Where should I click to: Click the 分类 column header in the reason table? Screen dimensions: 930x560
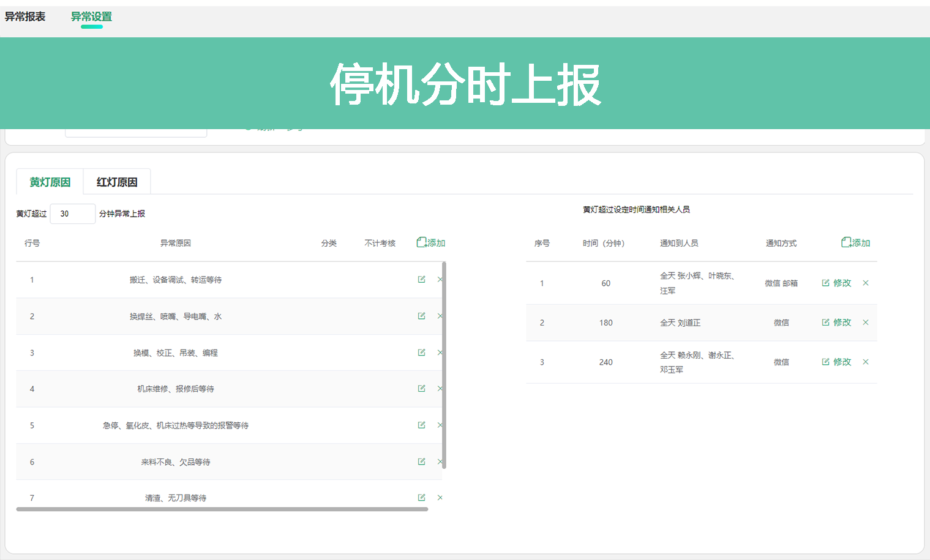329,242
